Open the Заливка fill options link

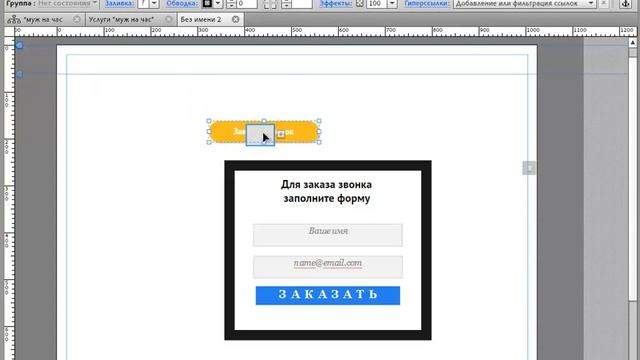pos(120,4)
